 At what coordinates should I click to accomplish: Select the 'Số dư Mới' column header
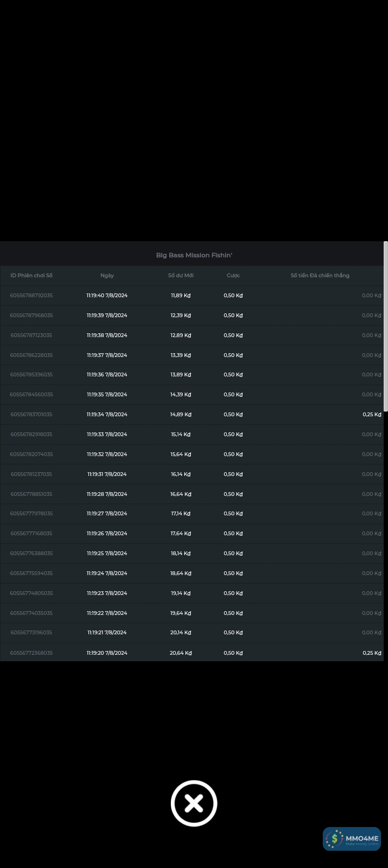click(x=181, y=276)
